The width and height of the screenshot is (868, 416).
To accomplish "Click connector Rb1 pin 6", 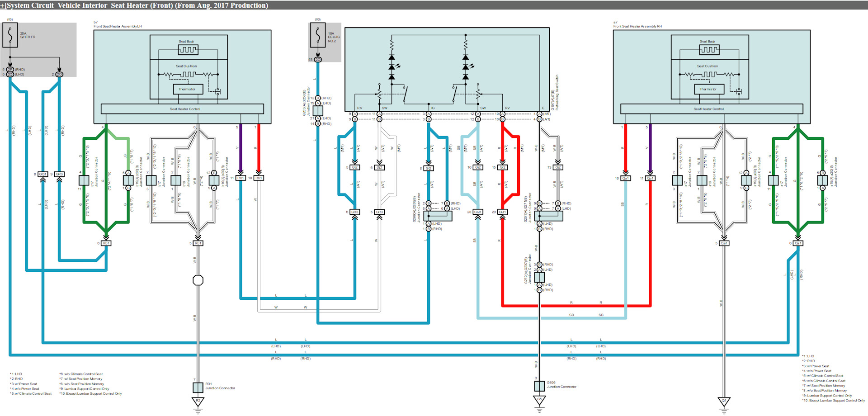I will point(106,243).
